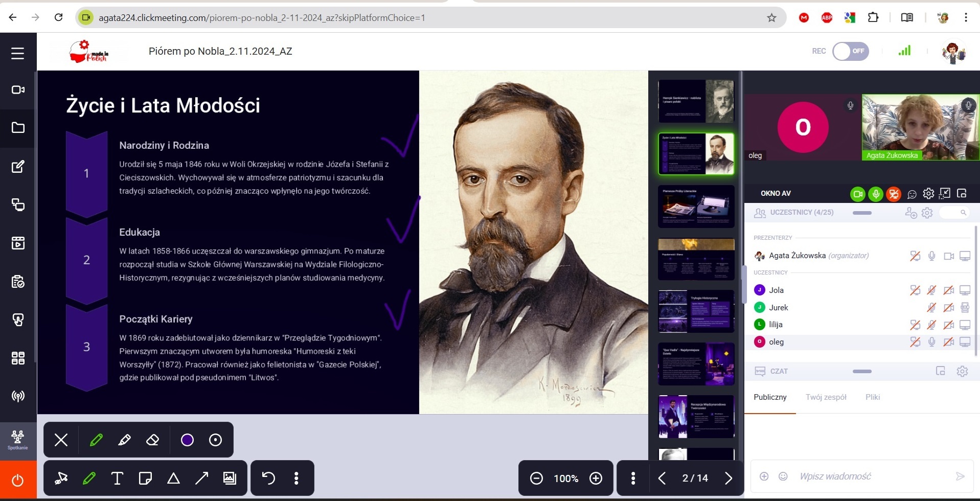The image size is (980, 501).
Task: Click the minimize AV window arrow icon
Action: pyautogui.click(x=945, y=193)
